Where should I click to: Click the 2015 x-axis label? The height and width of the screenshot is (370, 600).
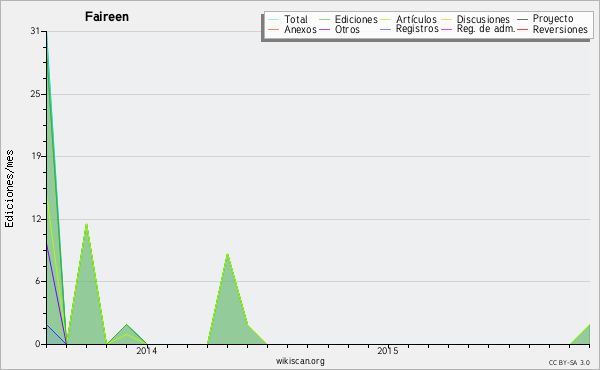point(388,350)
